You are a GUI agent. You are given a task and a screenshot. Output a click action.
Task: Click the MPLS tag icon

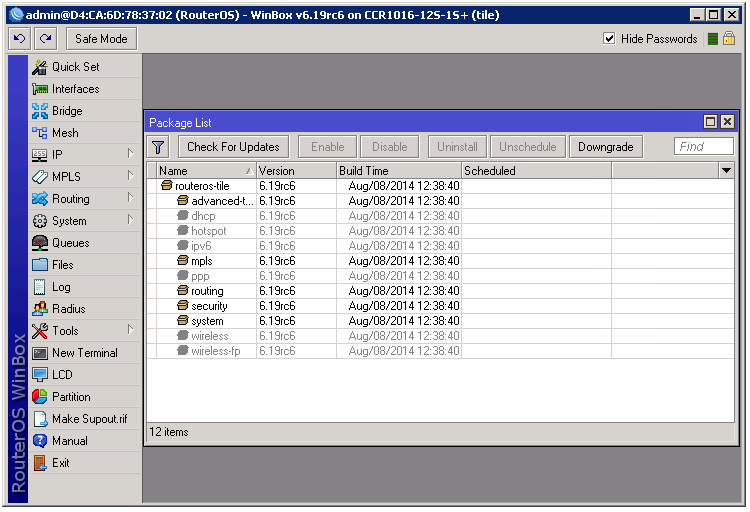pos(40,177)
